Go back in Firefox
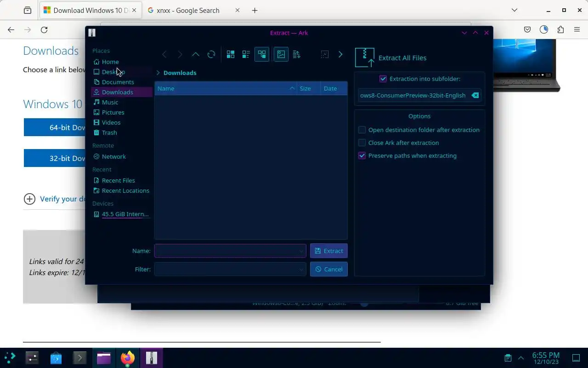The width and height of the screenshot is (588, 368). click(11, 29)
